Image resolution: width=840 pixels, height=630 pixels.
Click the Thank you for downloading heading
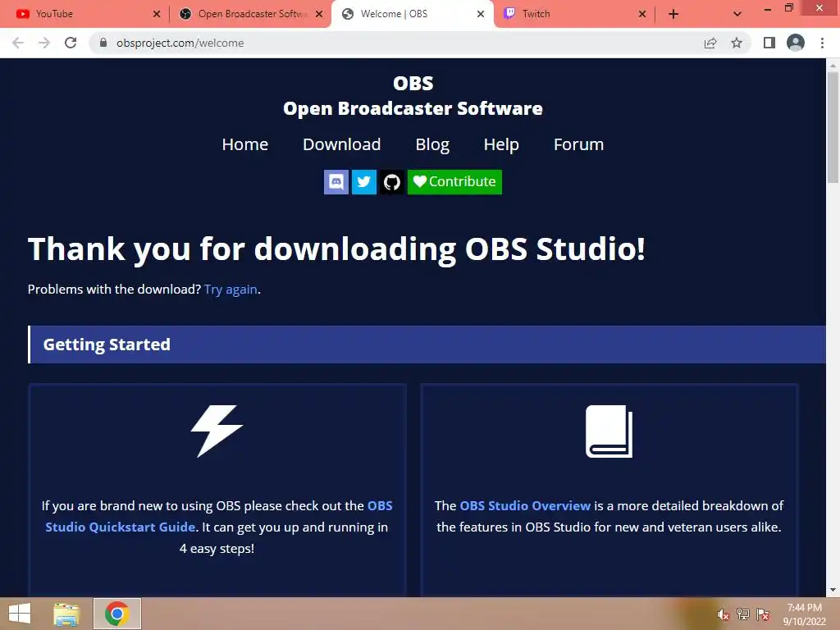[x=336, y=249]
